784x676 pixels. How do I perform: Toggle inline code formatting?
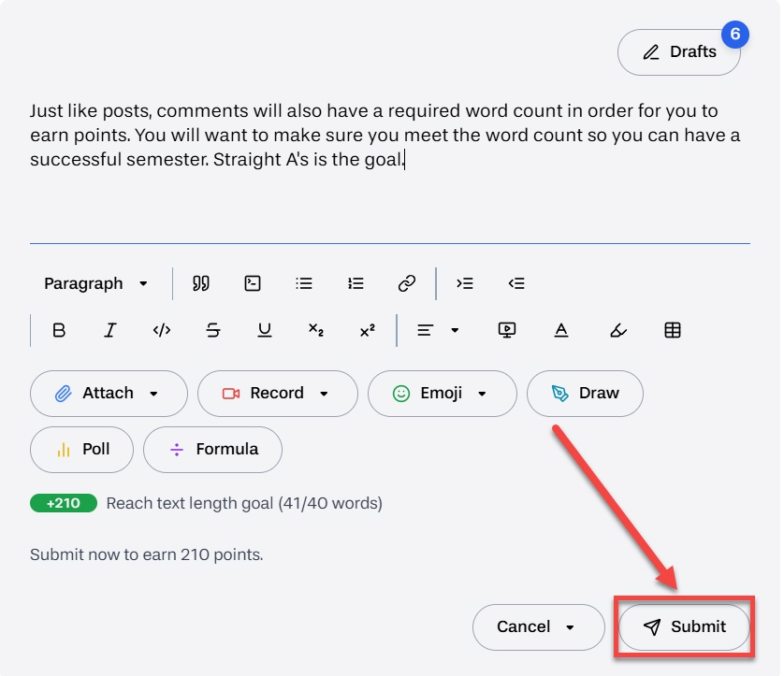[x=162, y=330]
